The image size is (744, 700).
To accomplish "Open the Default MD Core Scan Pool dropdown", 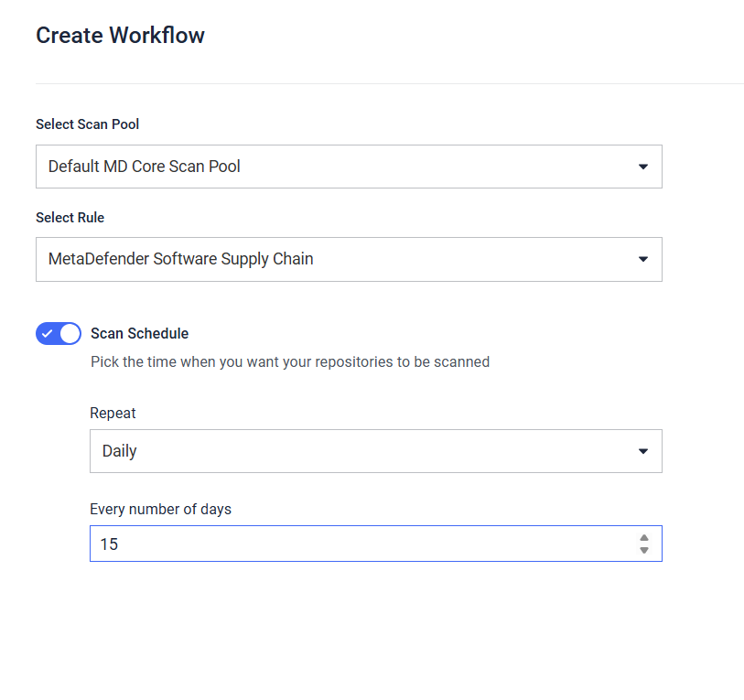I will click(349, 167).
